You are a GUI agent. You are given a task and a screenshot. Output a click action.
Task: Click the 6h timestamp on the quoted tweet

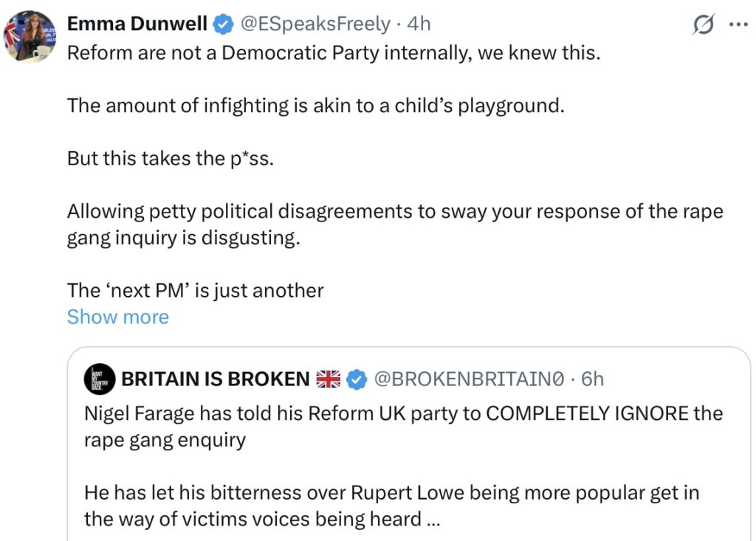click(592, 379)
